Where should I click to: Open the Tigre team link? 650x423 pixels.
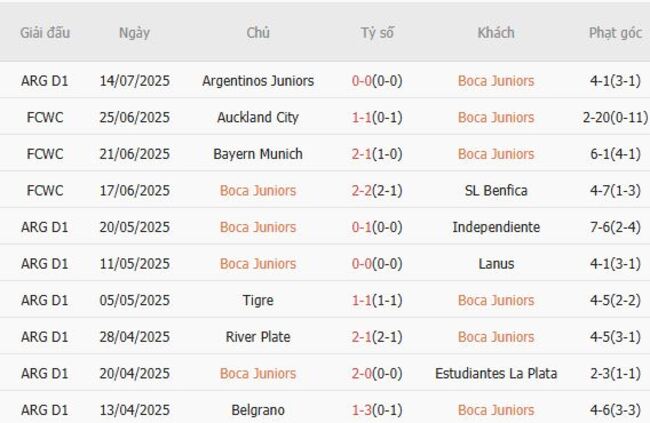point(258,300)
